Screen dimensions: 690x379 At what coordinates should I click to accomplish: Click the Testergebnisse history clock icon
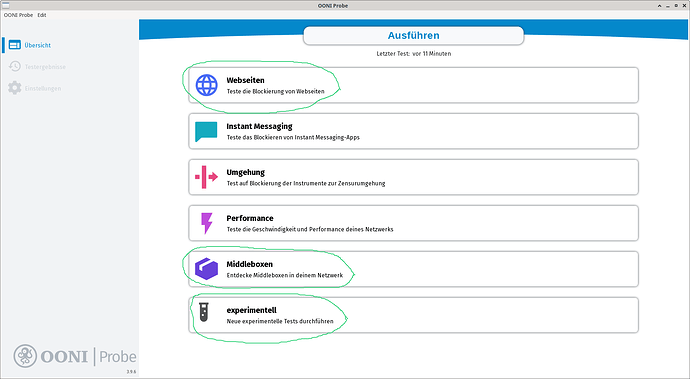tap(15, 66)
